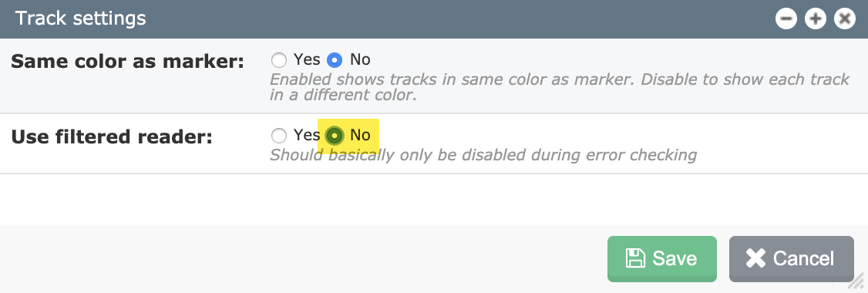Click the X icon on the Cancel button
The image size is (868, 293).
pos(755,258)
